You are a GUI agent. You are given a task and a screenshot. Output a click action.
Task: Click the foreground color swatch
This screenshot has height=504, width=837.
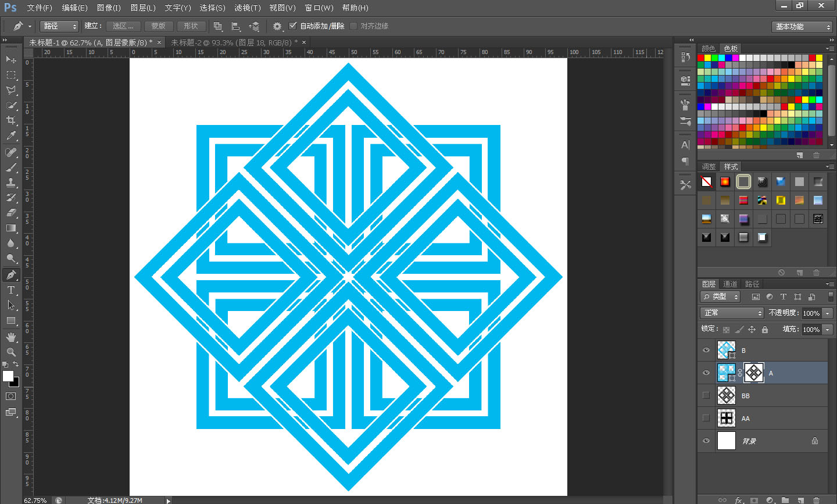8,376
